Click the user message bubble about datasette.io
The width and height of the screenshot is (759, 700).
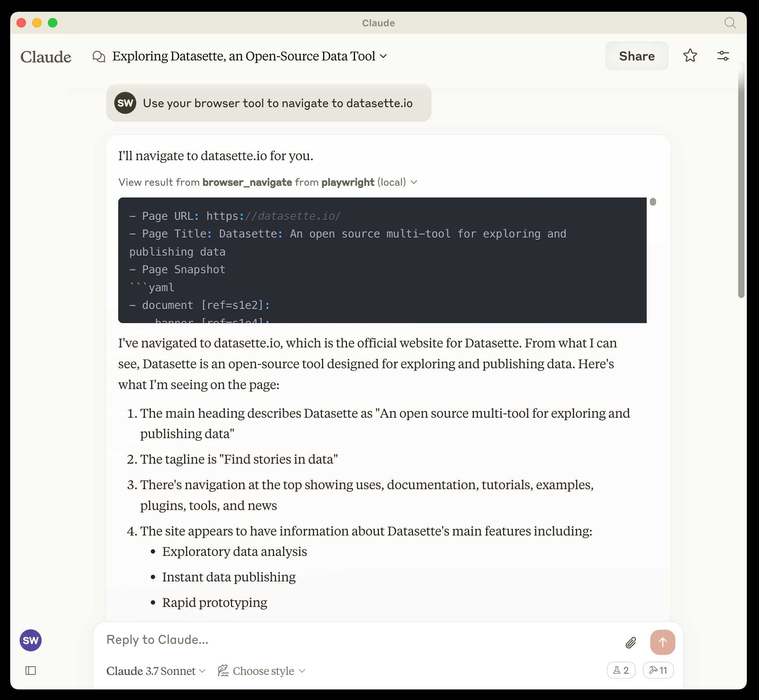(x=269, y=103)
